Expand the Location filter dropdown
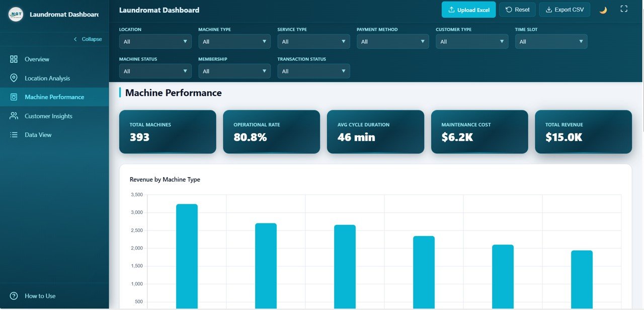The image size is (644, 310). coord(155,41)
